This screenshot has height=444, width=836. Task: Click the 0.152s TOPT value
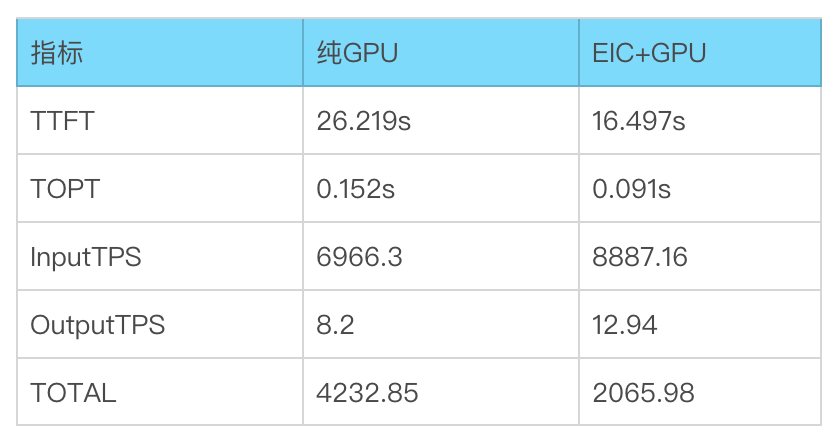point(355,189)
